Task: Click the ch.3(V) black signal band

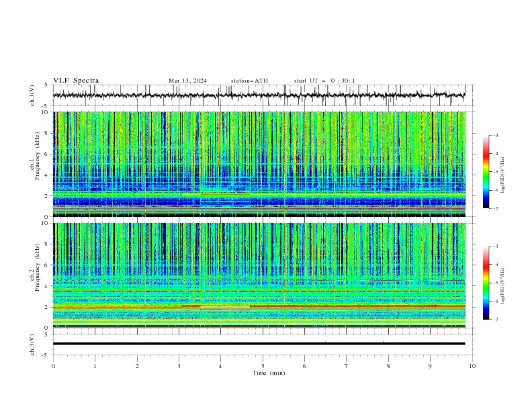Action: [x=259, y=344]
